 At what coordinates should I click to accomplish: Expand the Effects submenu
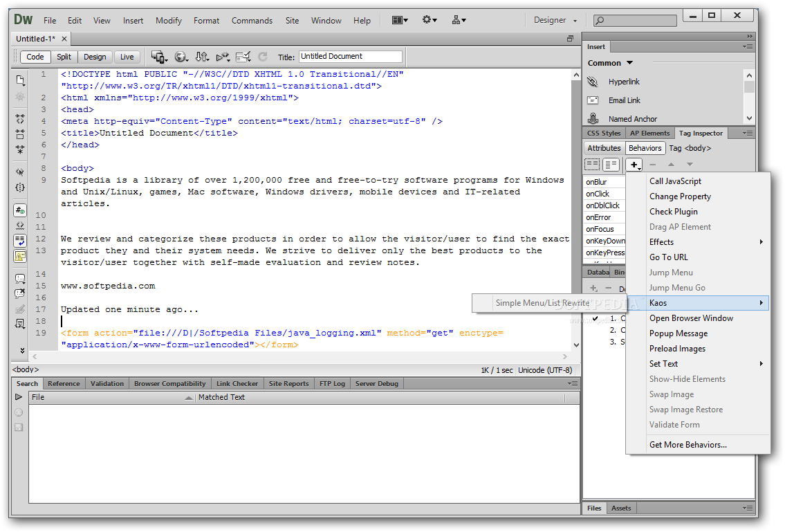(x=699, y=242)
